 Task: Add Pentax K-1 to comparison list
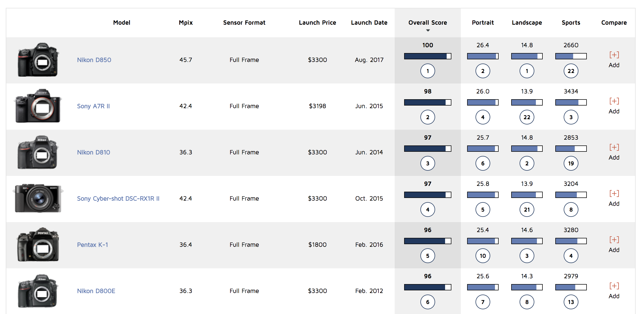tap(614, 240)
